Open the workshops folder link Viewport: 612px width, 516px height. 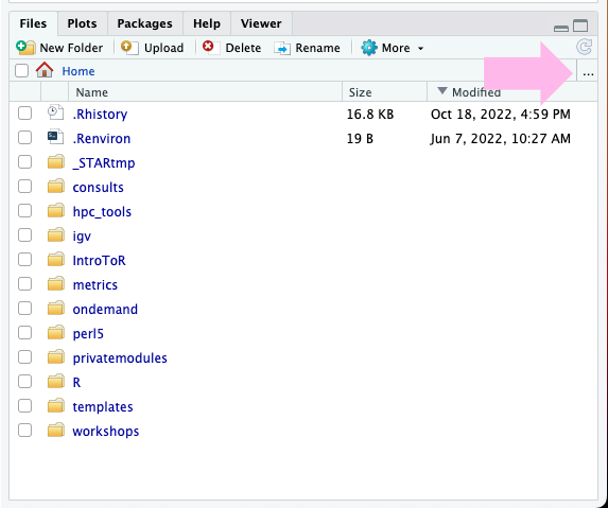106,431
